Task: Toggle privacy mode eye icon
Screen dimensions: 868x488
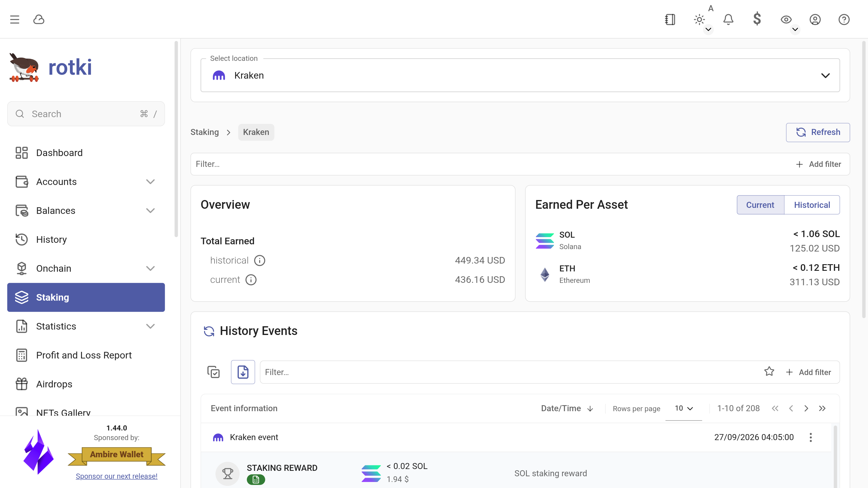Action: pyautogui.click(x=786, y=20)
